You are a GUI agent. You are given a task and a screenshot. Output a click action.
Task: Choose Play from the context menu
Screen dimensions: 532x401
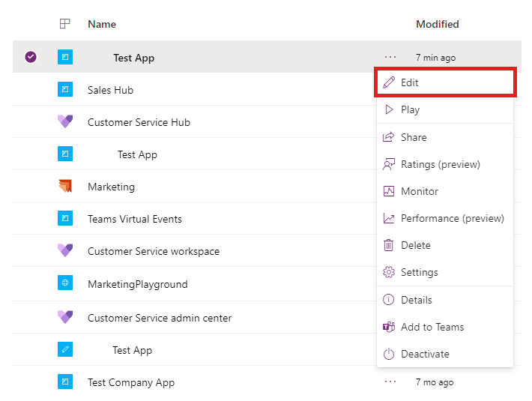tap(445, 109)
